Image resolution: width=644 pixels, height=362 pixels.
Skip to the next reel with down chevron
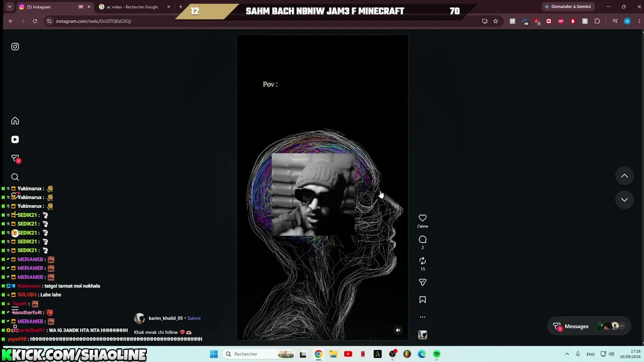(624, 200)
